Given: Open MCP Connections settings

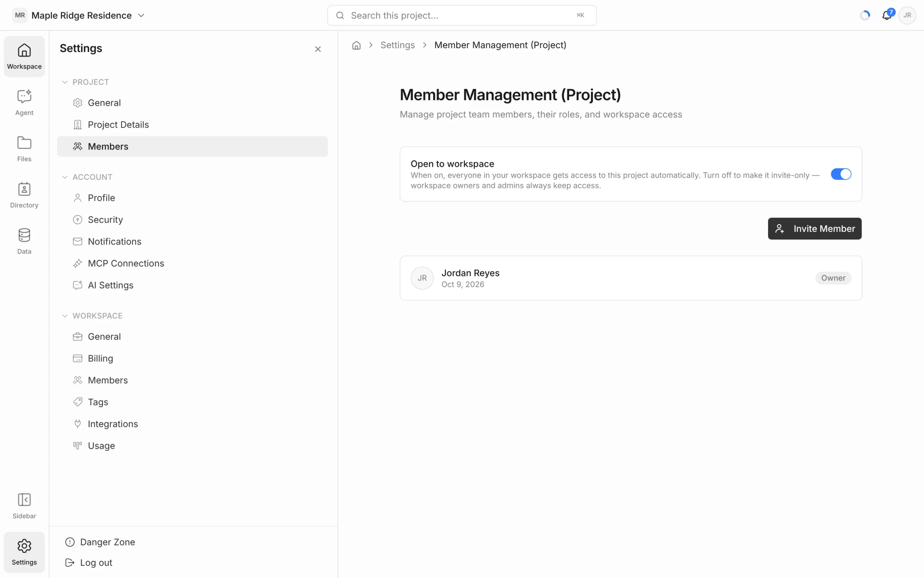Looking at the screenshot, I should (x=192, y=263).
